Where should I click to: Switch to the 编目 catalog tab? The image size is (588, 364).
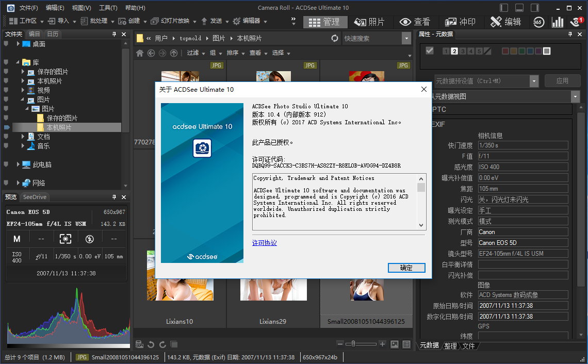click(35, 34)
